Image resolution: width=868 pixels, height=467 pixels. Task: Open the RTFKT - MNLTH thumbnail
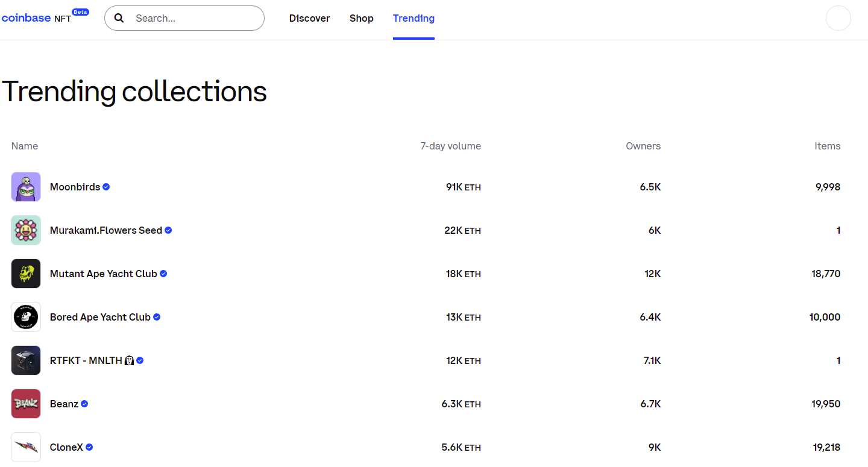(x=26, y=360)
